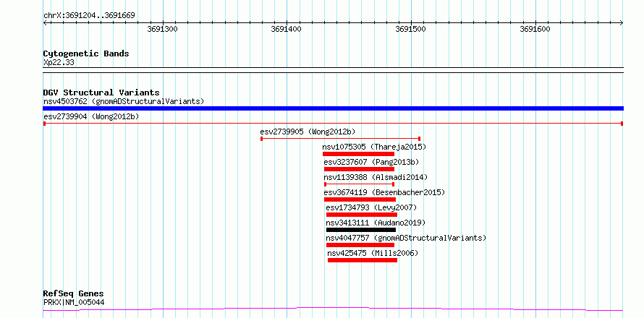The height and width of the screenshot is (318, 644).
Task: Click the 3691400 ruler position label
Action: click(287, 29)
